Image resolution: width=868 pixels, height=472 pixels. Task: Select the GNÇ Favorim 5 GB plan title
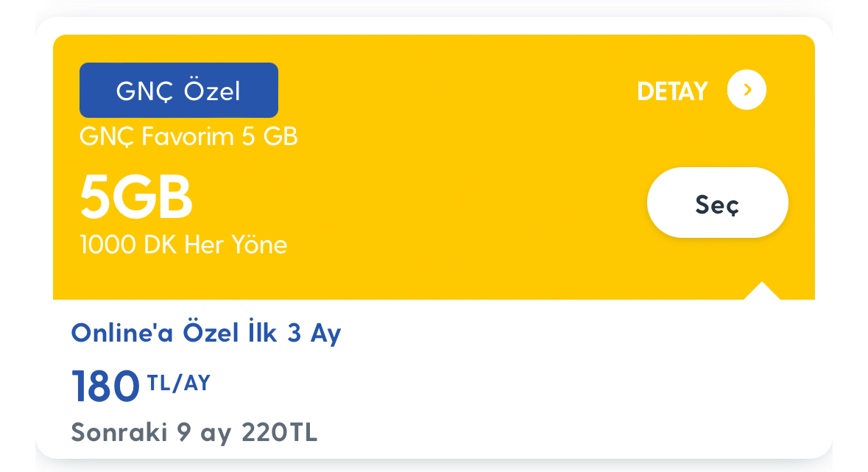click(x=188, y=136)
